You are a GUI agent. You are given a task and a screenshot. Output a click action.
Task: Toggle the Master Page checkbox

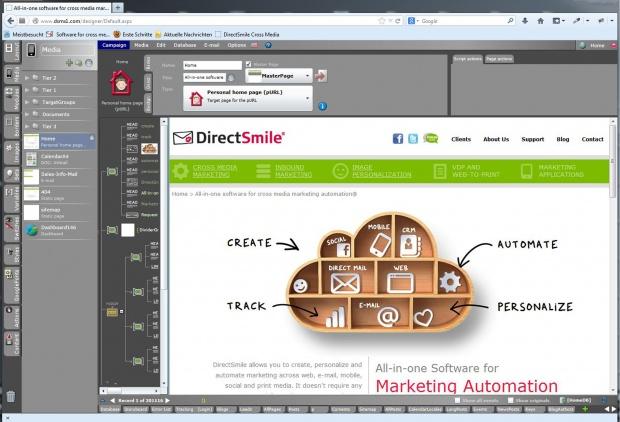click(x=249, y=64)
